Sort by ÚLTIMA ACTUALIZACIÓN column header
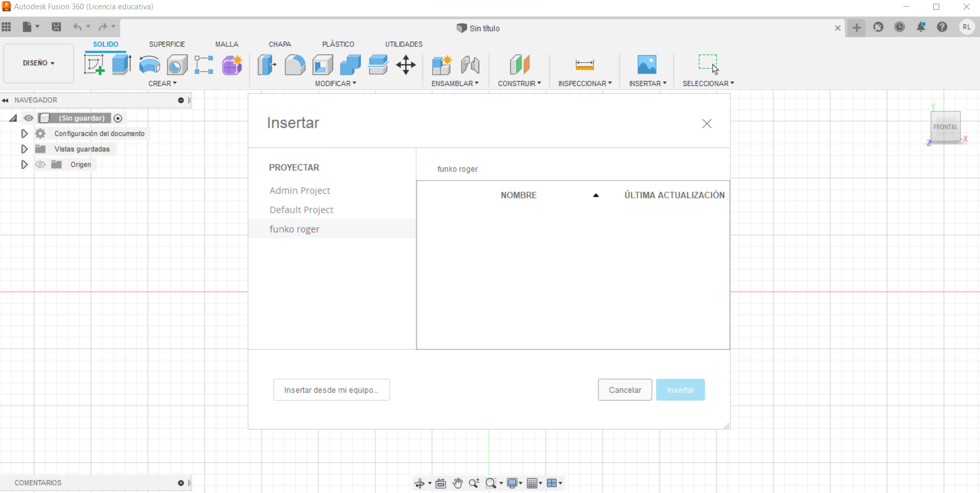The image size is (980, 493). coord(675,195)
